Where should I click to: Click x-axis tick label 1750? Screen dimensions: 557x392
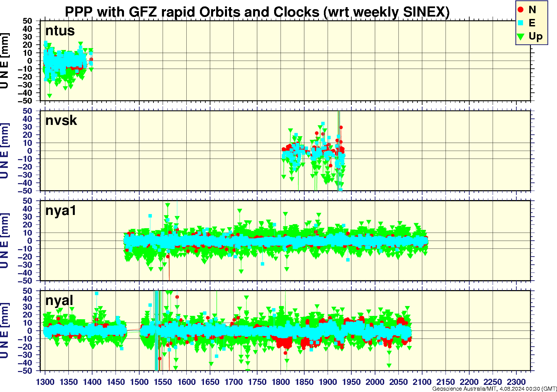(x=257, y=382)
